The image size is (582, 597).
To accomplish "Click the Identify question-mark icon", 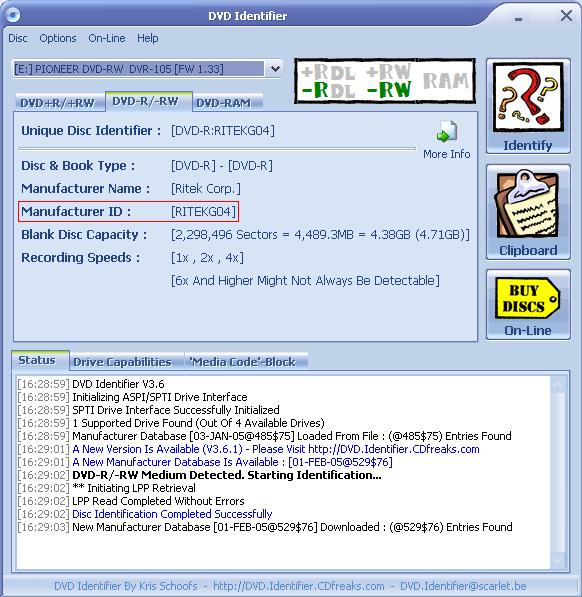I will coord(528,97).
